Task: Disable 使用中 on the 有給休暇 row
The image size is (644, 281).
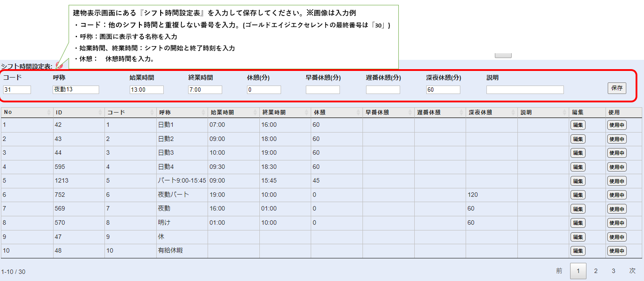Action: pyautogui.click(x=617, y=251)
